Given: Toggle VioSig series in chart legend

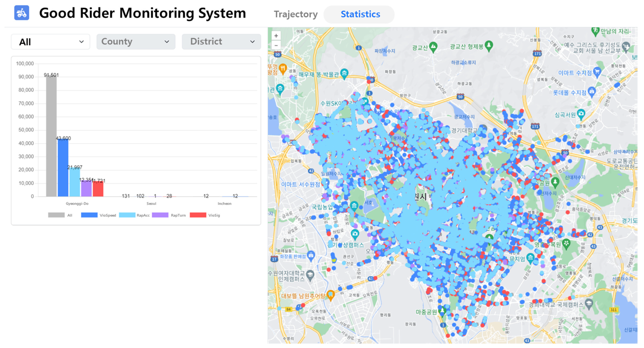Looking at the screenshot, I should click(198, 215).
